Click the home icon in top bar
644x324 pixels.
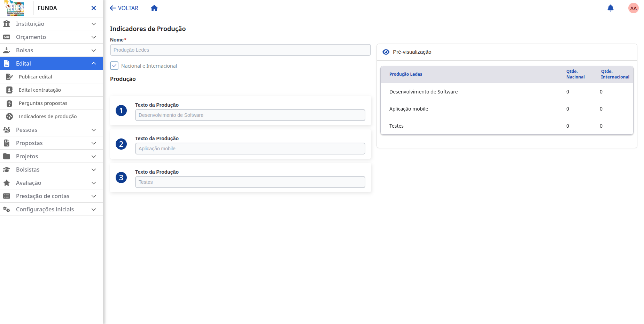154,8
